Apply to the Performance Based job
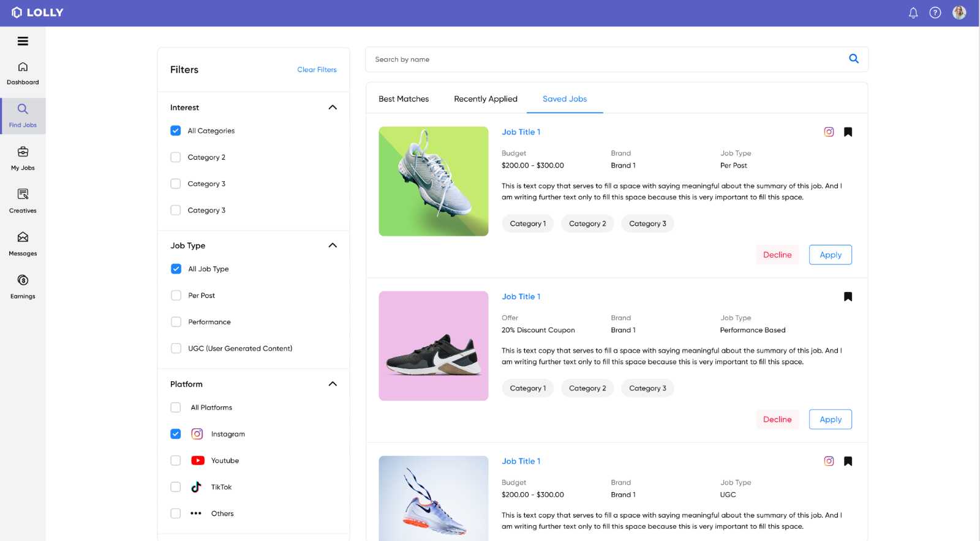The height and width of the screenshot is (541, 980). point(831,419)
